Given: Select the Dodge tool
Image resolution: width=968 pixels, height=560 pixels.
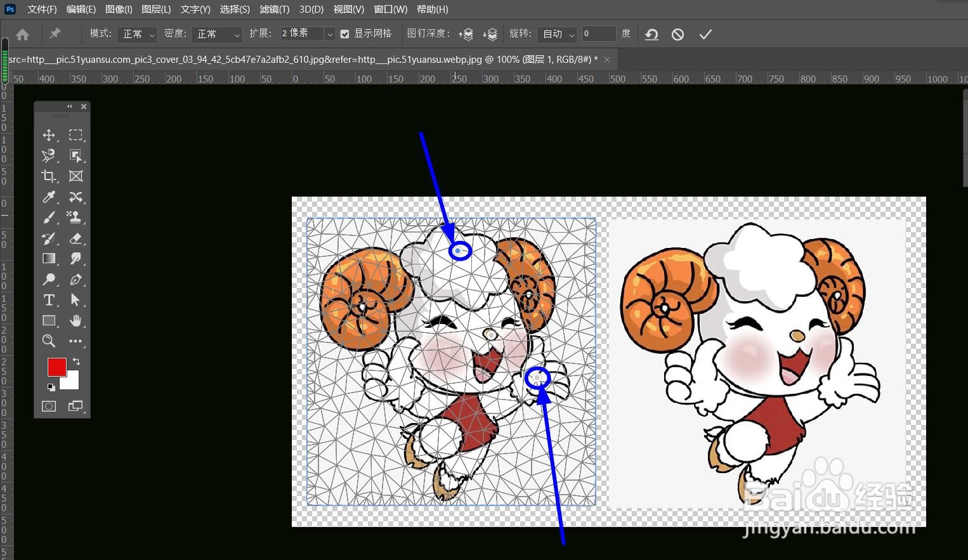Looking at the screenshot, I should tap(49, 280).
